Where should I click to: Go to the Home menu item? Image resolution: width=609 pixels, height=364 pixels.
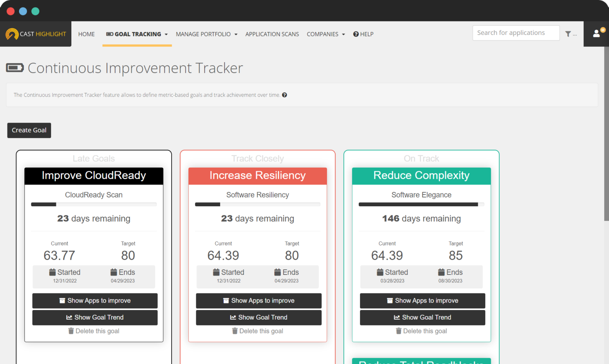(86, 34)
